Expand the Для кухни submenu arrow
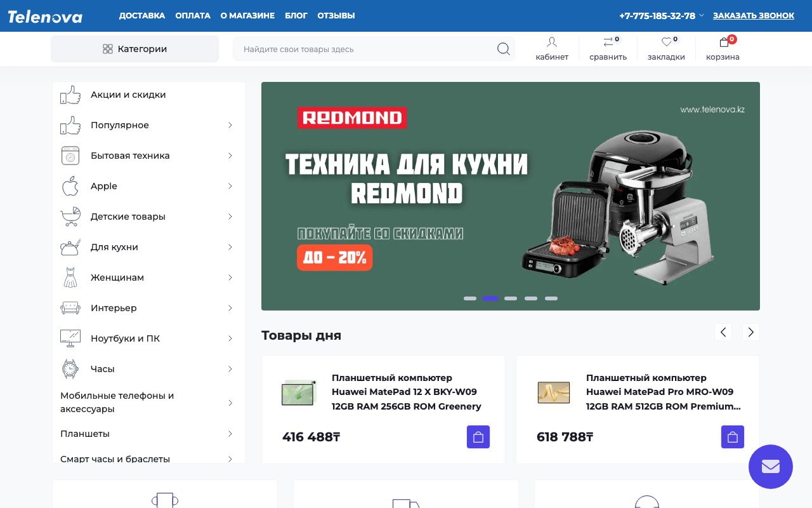Screen dimensions: 812x508 coord(230,247)
